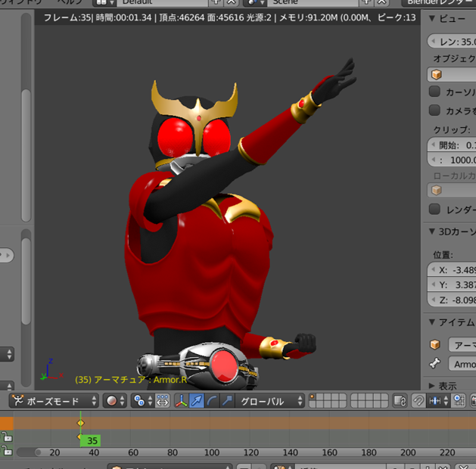Open the Blenderレンダー engine dropdown
This screenshot has height=469, width=476.
click(439, 2)
